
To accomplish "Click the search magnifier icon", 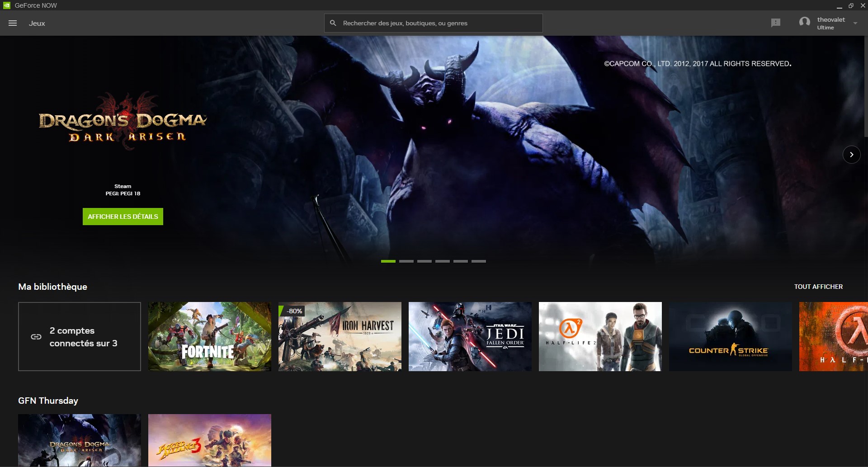I will click(x=333, y=23).
